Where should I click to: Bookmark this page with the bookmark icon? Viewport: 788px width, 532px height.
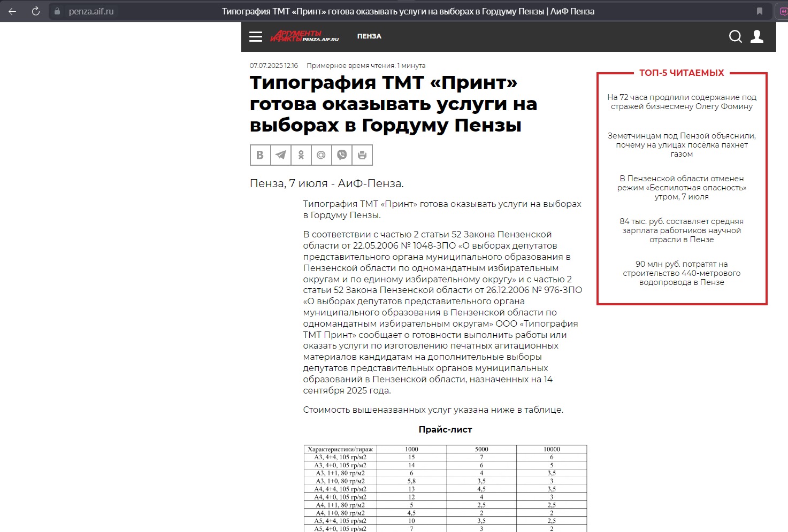coord(759,11)
